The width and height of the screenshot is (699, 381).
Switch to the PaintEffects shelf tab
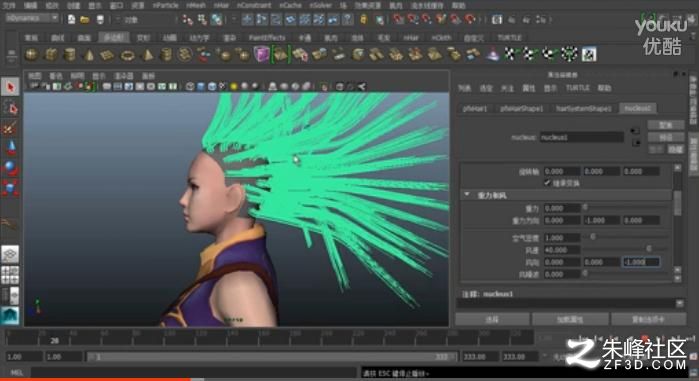(x=267, y=38)
